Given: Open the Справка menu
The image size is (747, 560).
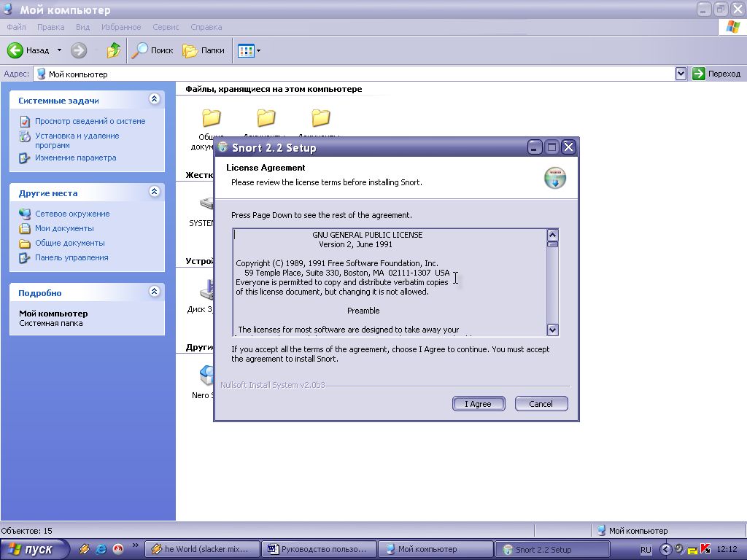Looking at the screenshot, I should pyautogui.click(x=206, y=27).
